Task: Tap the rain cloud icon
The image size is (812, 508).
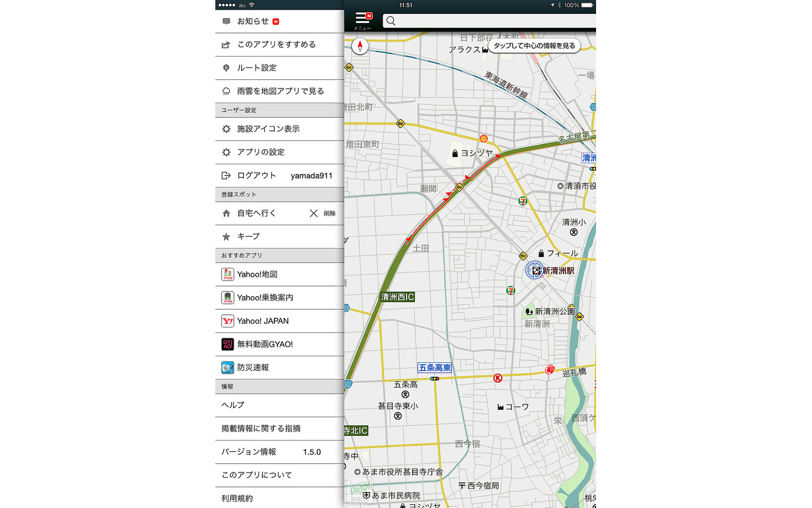Action: [226, 91]
